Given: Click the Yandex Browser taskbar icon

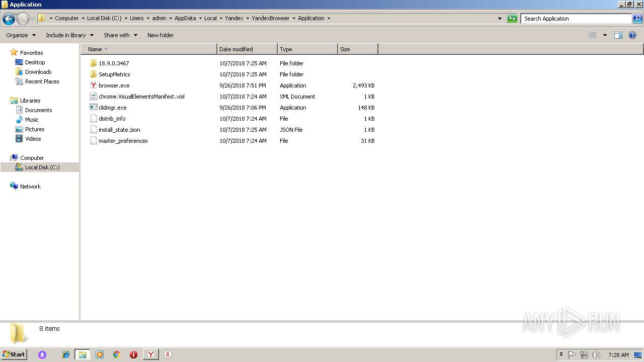Looking at the screenshot, I should (150, 354).
